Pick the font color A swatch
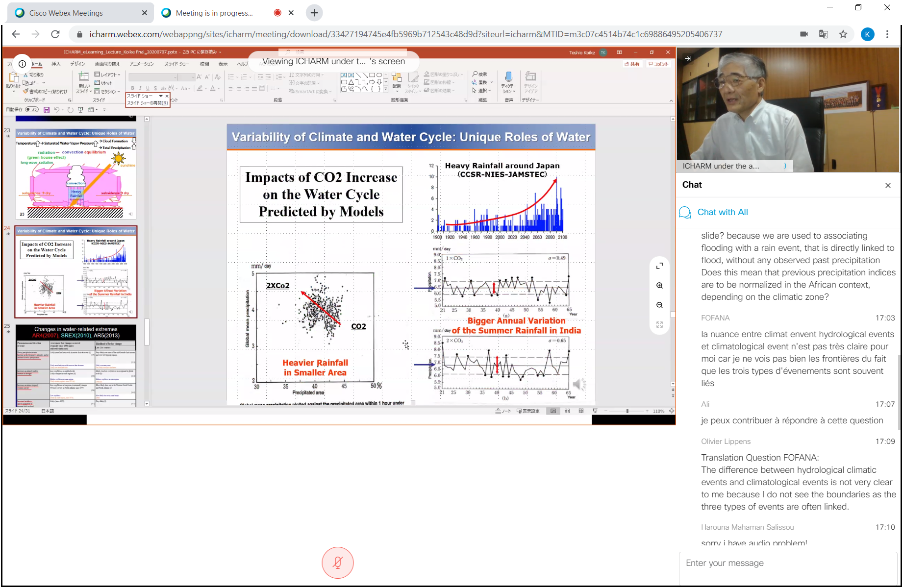This screenshot has height=588, width=903. [212, 89]
